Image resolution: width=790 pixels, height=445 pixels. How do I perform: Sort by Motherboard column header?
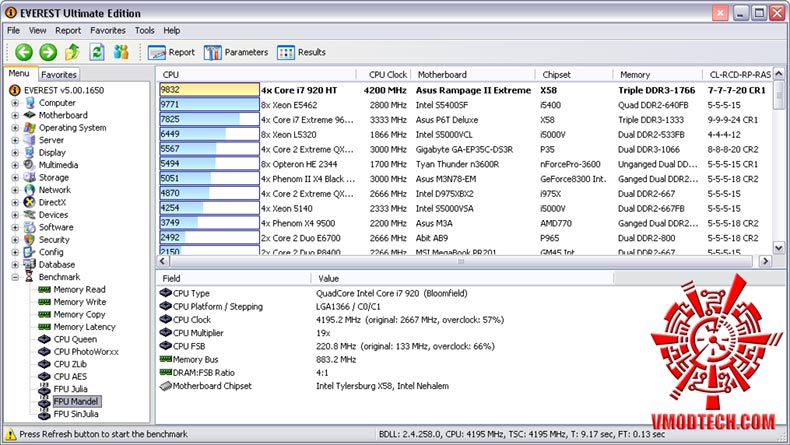[x=473, y=75]
